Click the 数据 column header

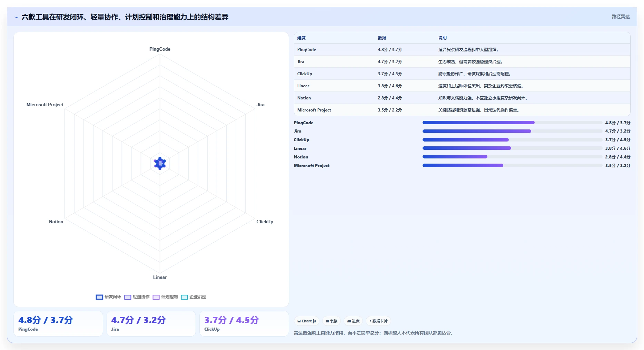click(382, 38)
